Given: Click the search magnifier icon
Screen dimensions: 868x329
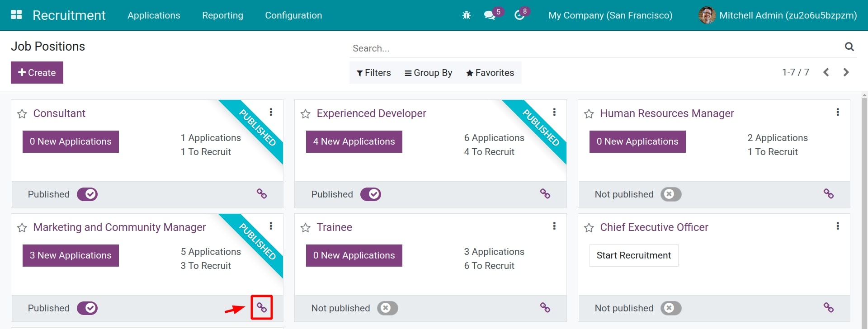Looking at the screenshot, I should (849, 47).
